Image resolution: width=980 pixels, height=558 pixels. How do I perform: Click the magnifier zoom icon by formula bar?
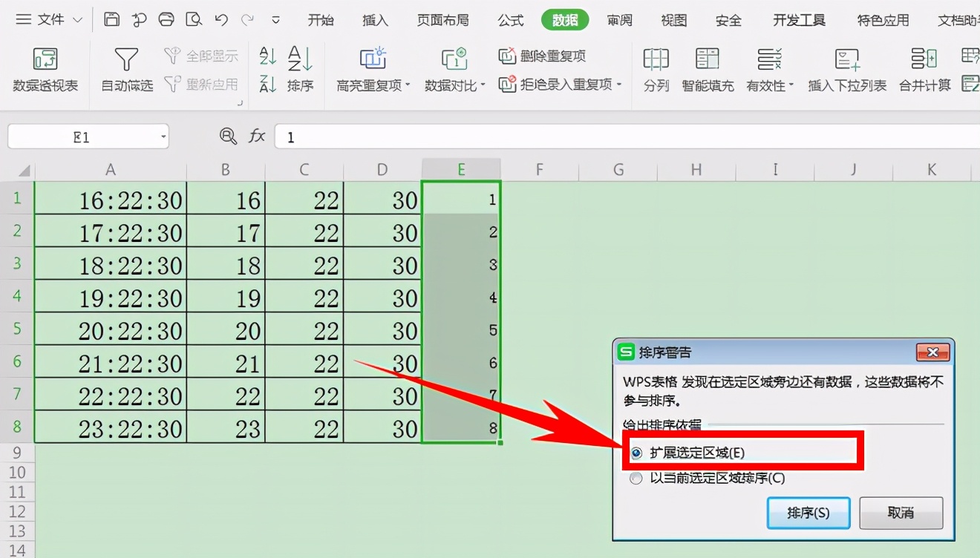coord(228,137)
